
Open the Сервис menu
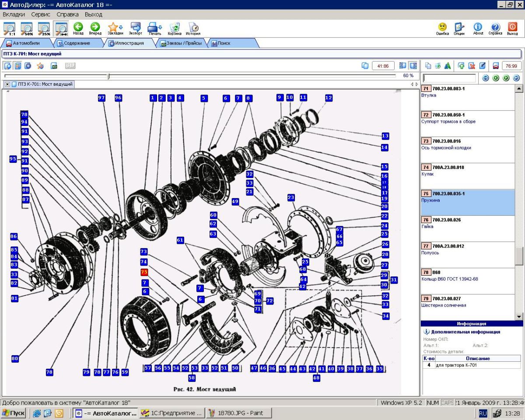[41, 14]
